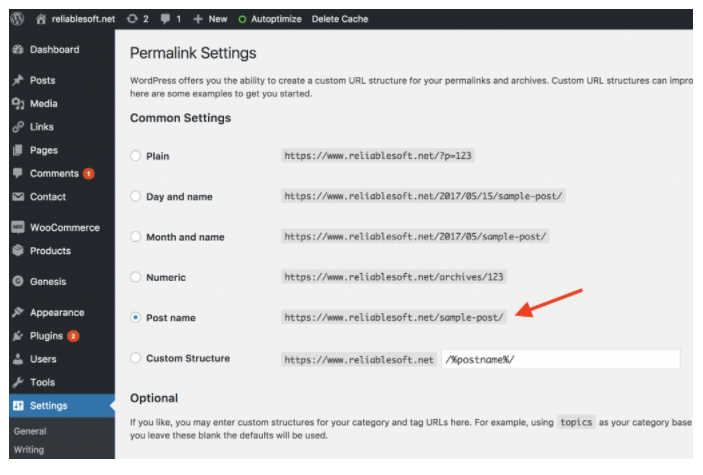Open the comments bubble icon in admin bar

[165, 19]
